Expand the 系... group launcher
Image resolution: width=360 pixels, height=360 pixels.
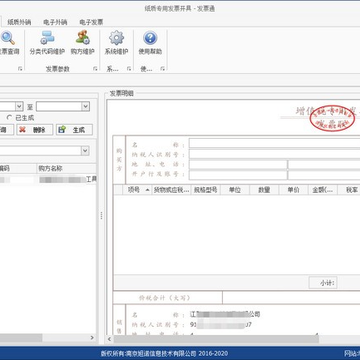pyautogui.click(x=129, y=69)
